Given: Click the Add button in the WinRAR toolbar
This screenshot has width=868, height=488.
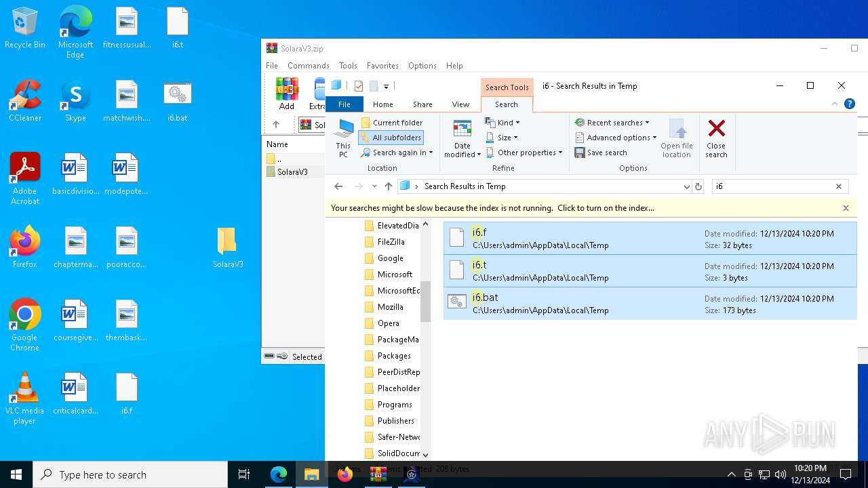Looking at the screenshot, I should tap(287, 94).
